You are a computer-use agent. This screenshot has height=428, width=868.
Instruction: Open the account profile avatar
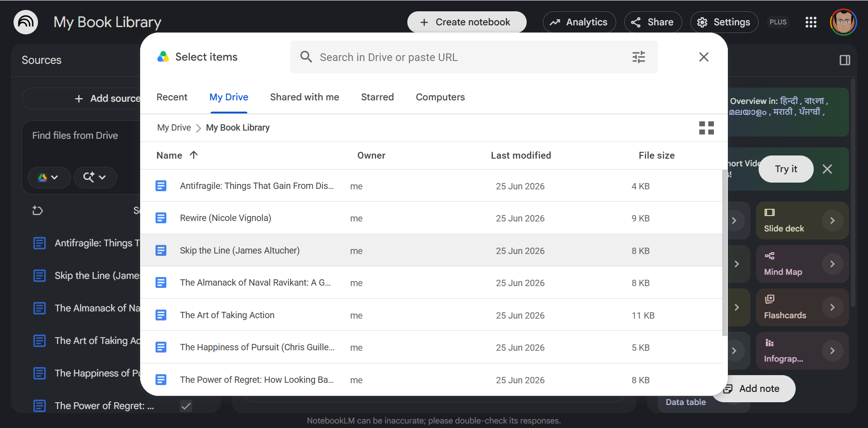point(843,22)
